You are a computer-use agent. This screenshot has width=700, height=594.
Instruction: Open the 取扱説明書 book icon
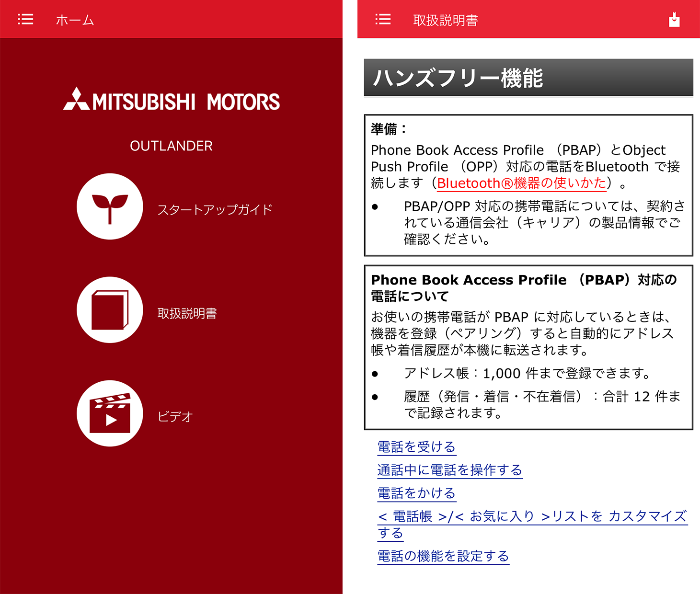tap(110, 310)
